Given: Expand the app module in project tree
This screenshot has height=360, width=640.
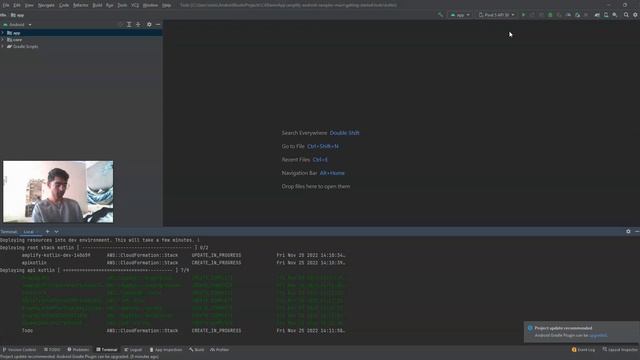Looking at the screenshot, I should point(3,33).
